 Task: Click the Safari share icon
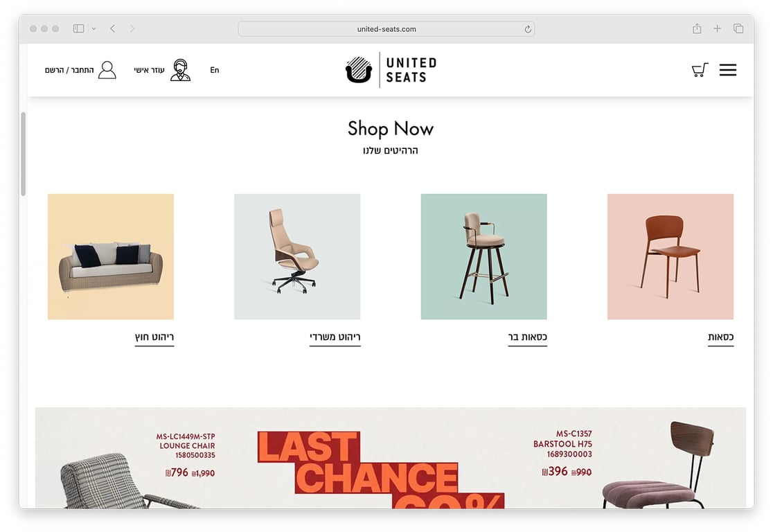(x=697, y=28)
